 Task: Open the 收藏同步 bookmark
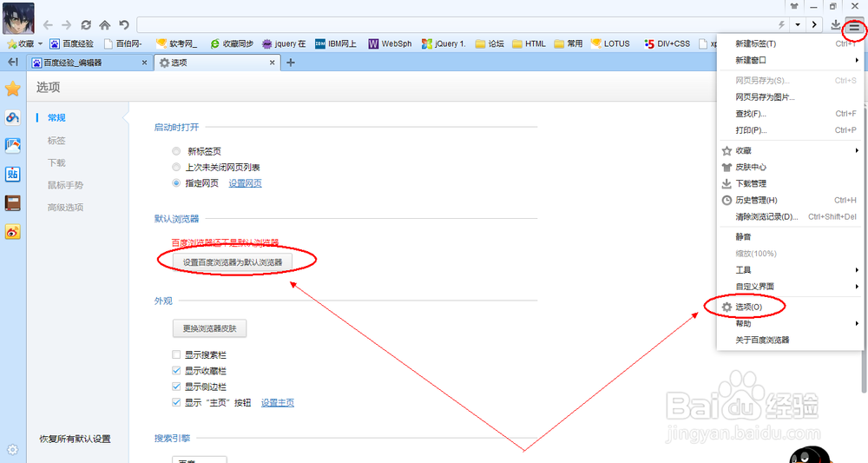click(232, 43)
